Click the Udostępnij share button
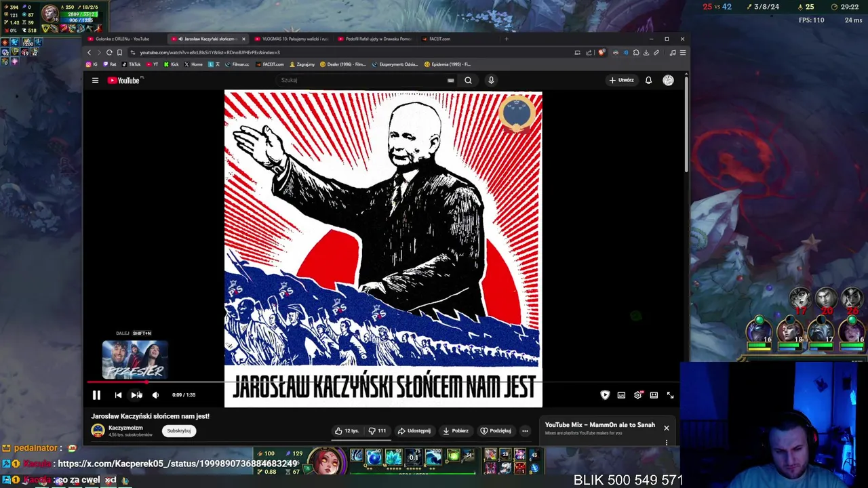Screen dimensions: 868x488 [x=414, y=430]
